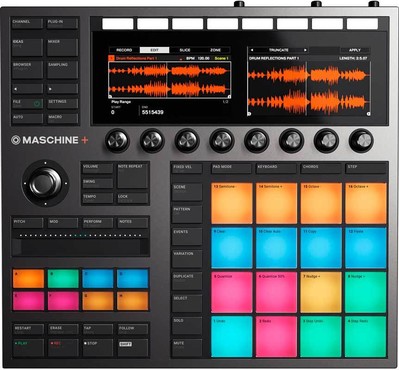Viewport: 399px width, 370px height.
Task: Enable NOTE REPEAT
Action: [132, 176]
